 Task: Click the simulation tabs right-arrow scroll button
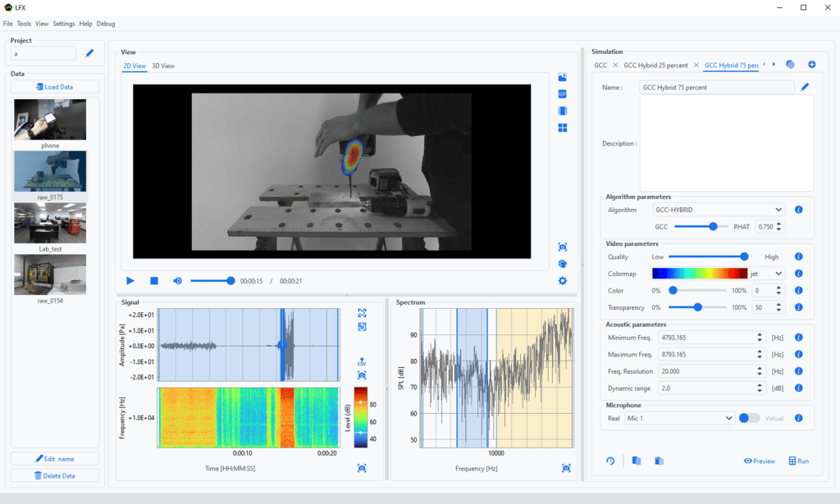click(774, 65)
